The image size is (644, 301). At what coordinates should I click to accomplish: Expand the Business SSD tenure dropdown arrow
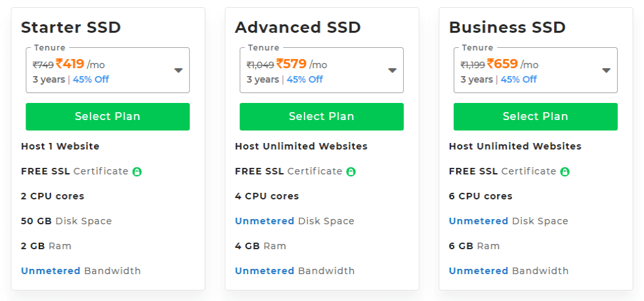[x=606, y=71]
